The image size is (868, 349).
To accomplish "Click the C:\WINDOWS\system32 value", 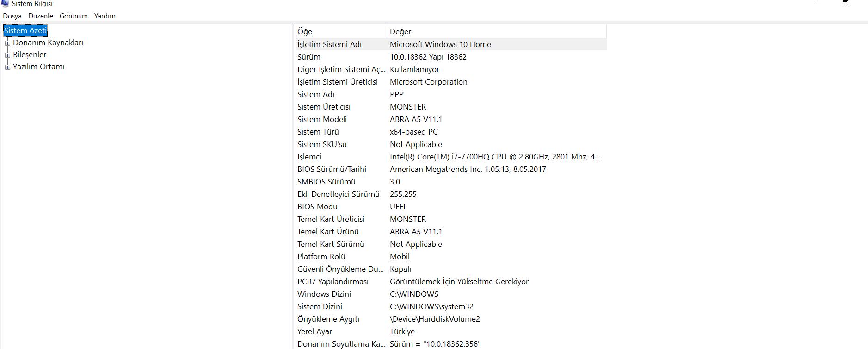I will click(432, 306).
